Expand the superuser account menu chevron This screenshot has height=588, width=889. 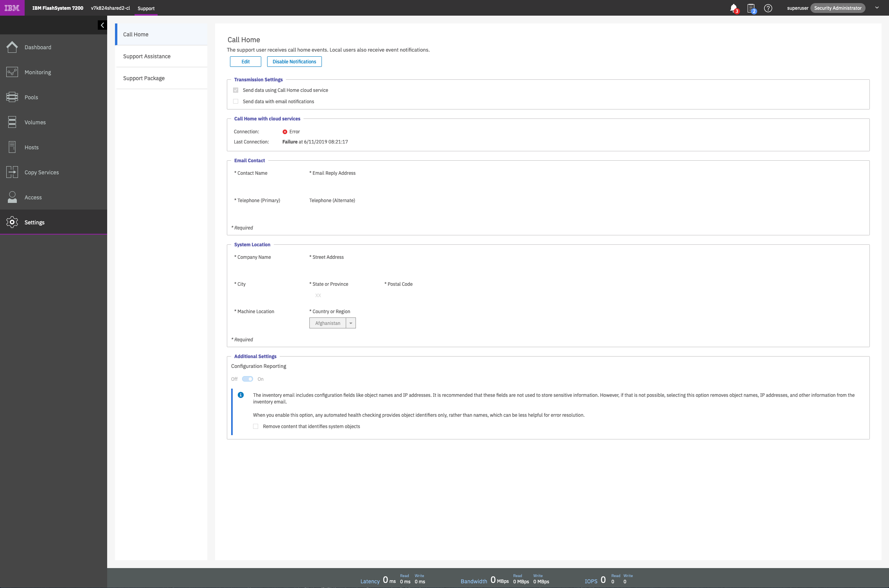(x=877, y=8)
